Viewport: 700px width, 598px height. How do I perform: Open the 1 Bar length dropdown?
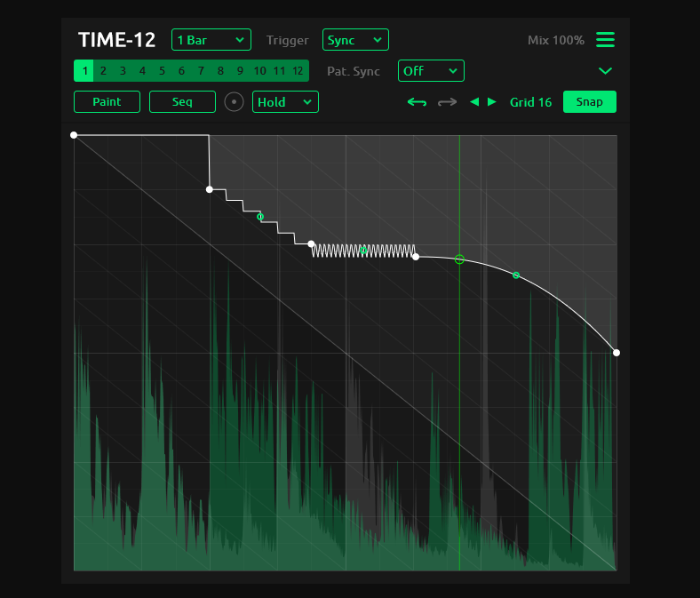tap(211, 40)
